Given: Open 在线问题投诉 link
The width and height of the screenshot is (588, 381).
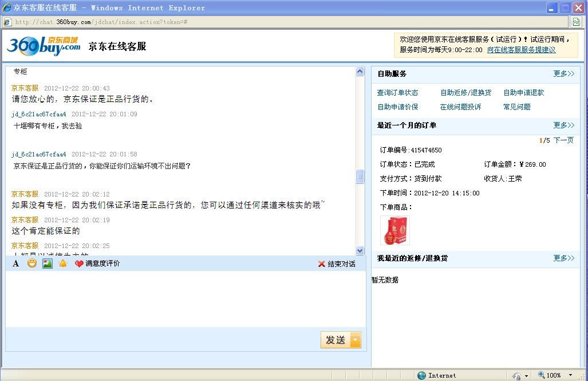Looking at the screenshot, I should (x=460, y=107).
